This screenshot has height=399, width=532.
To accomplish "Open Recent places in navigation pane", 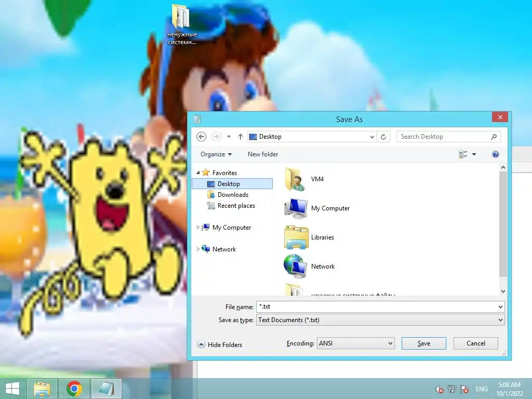I will (x=236, y=206).
